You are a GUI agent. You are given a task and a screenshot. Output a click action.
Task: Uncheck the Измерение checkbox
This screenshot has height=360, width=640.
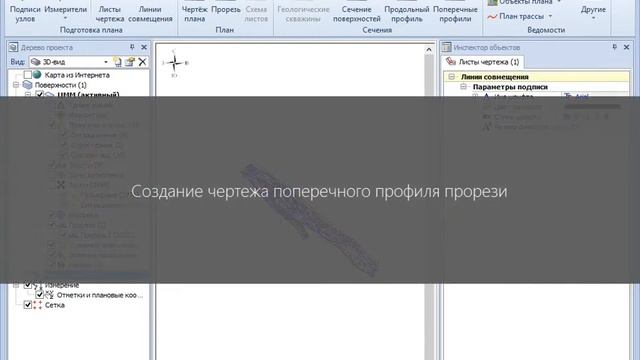pyautogui.click(x=27, y=285)
